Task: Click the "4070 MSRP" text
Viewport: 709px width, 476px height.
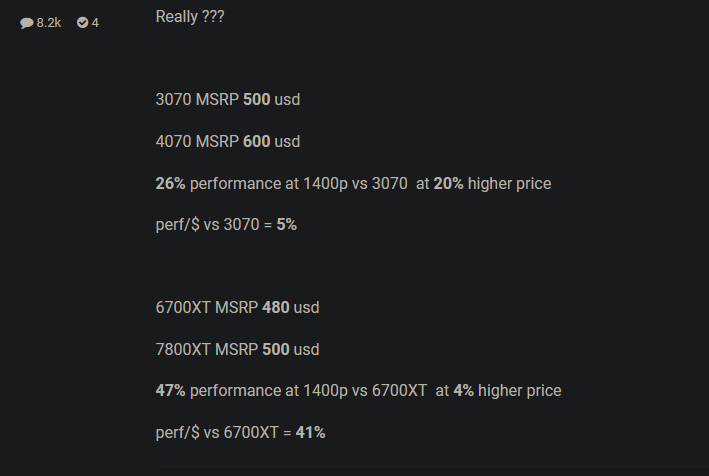Action: tap(197, 142)
